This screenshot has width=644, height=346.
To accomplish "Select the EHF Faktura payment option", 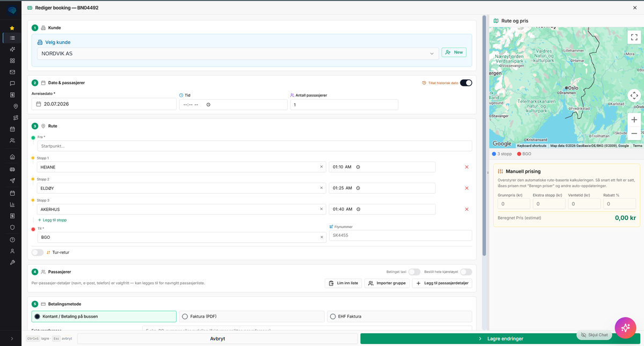I will click(399, 316).
